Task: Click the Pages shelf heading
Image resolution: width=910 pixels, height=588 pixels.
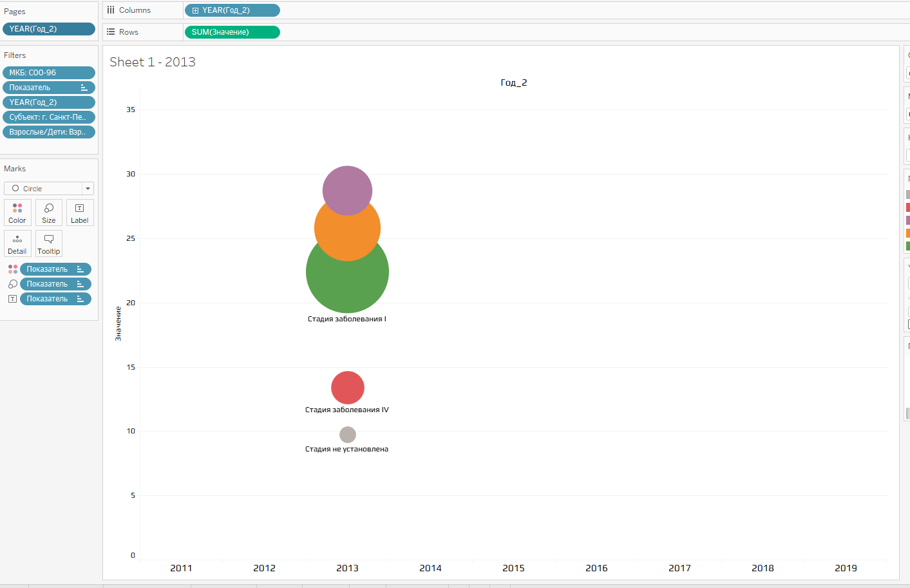Action: [x=15, y=12]
